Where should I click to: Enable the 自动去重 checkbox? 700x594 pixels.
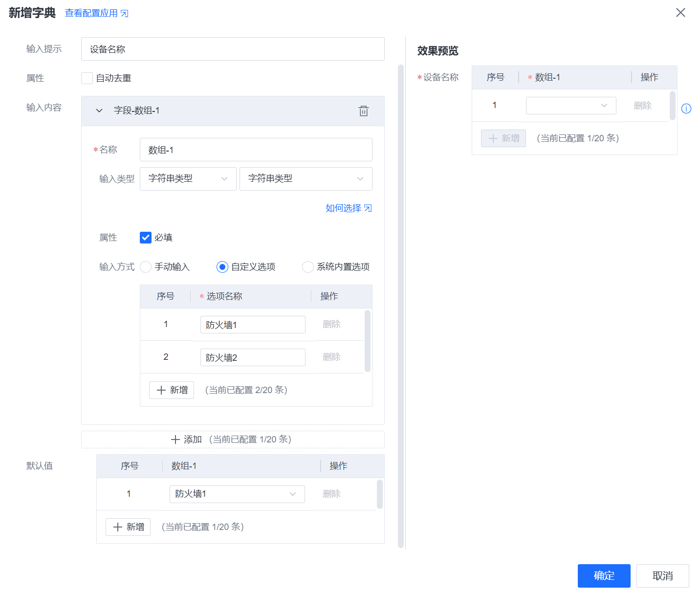(x=87, y=78)
